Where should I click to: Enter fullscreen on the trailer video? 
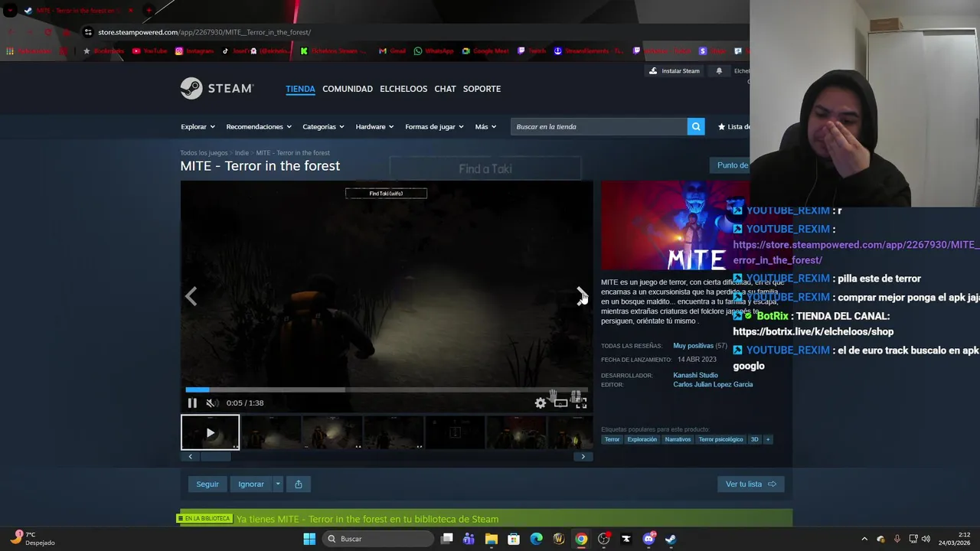click(581, 403)
